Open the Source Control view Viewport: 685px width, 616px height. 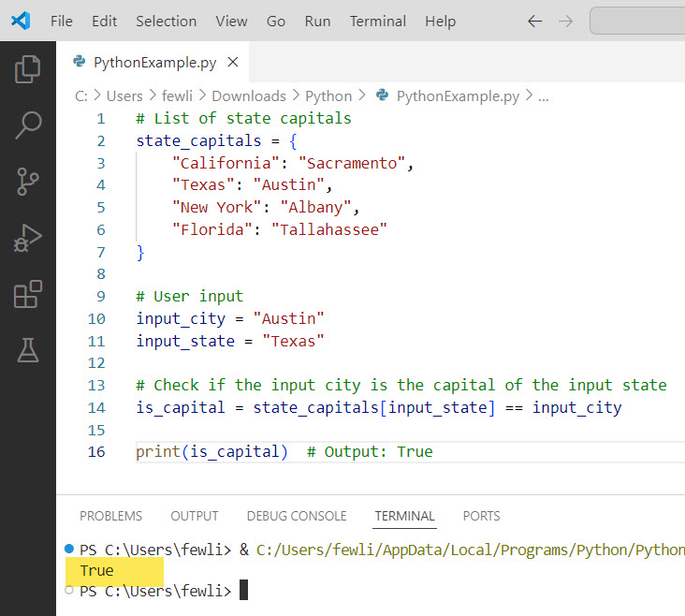coord(27,182)
